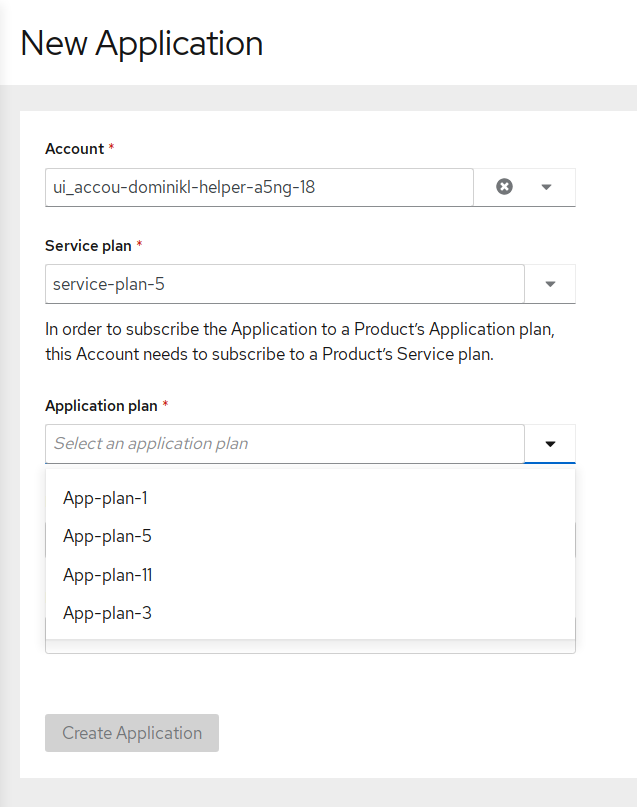Pick App-plan-11 from the plan list
The width and height of the screenshot is (637, 807).
[107, 575]
